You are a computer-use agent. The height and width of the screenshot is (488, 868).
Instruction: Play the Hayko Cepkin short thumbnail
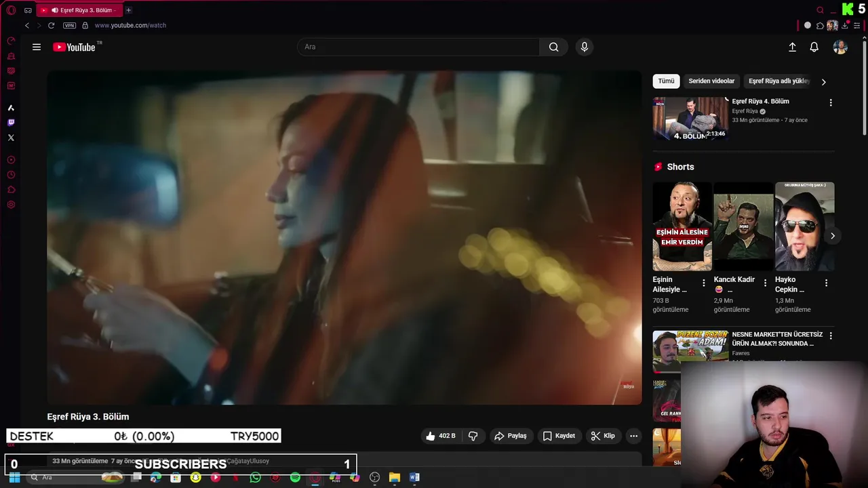click(x=804, y=226)
